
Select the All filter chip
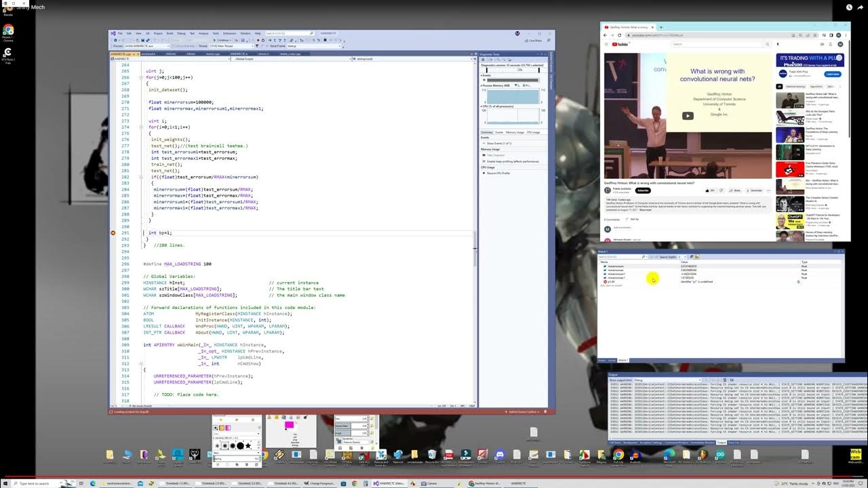coord(779,86)
